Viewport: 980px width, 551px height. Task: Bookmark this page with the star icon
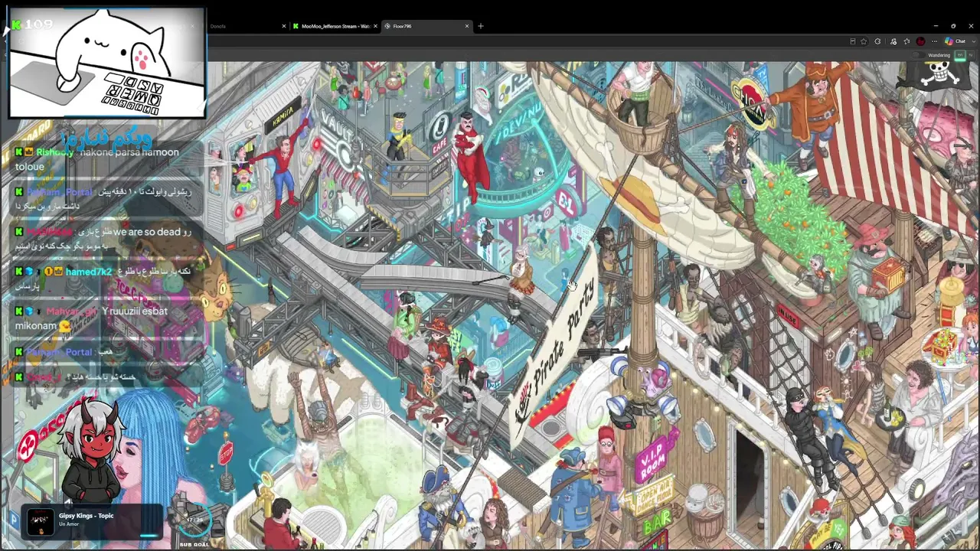864,41
